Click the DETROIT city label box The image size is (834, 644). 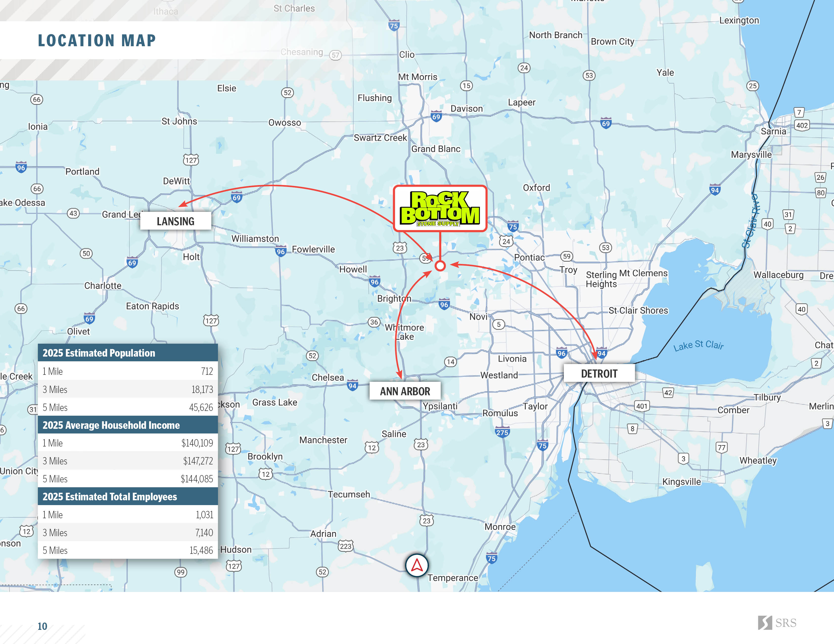(599, 373)
